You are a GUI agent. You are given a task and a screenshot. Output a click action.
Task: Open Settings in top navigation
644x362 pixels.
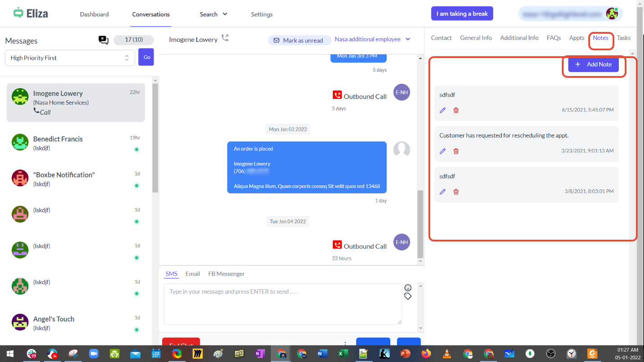coord(262,14)
